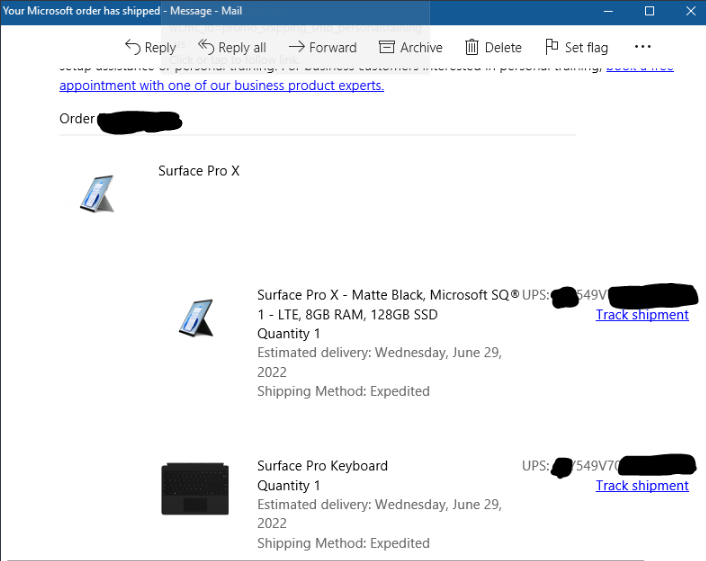Viewport: 706px width, 561px height.
Task: Click the Set flag icon
Action: tap(551, 46)
